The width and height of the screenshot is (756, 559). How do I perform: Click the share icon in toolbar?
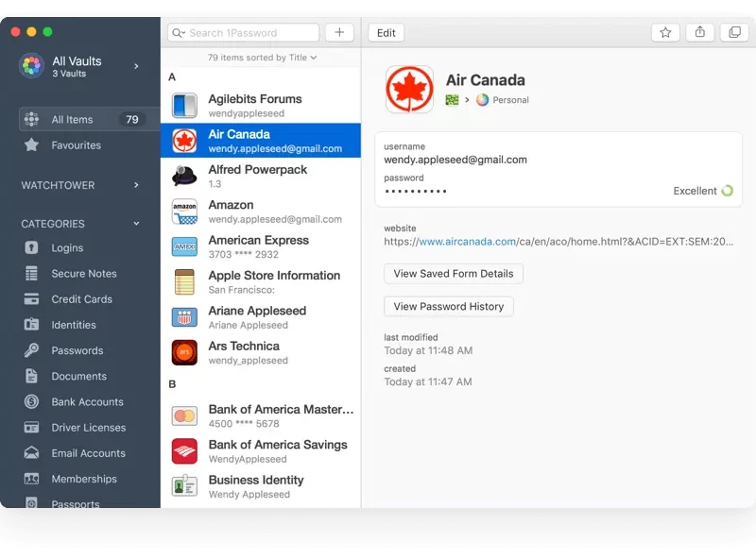pos(700,33)
